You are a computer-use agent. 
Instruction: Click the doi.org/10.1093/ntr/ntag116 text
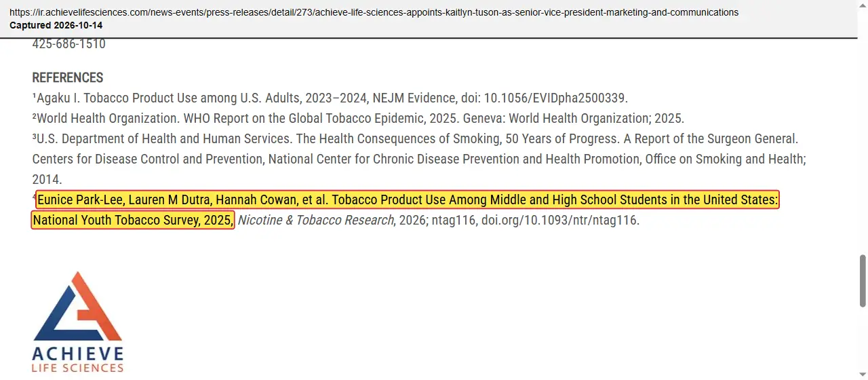click(x=560, y=221)
